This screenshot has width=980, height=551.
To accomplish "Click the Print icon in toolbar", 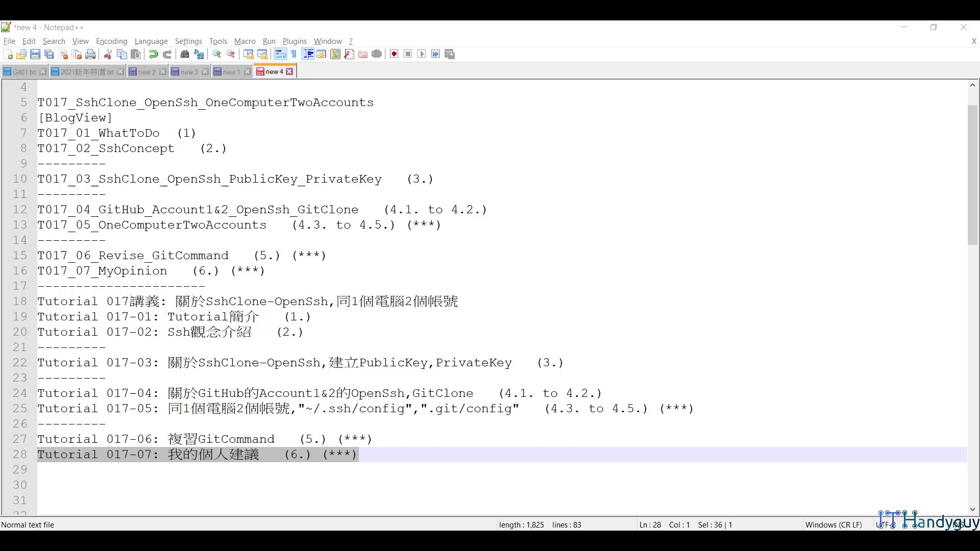I will 90,54.
